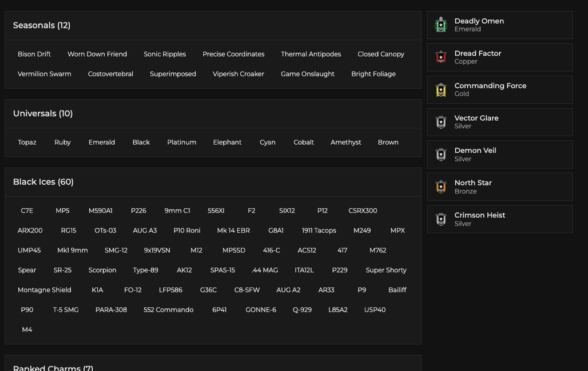Click the CSRX300 Black Ice entry
The width and height of the screenshot is (588, 371).
click(x=363, y=211)
